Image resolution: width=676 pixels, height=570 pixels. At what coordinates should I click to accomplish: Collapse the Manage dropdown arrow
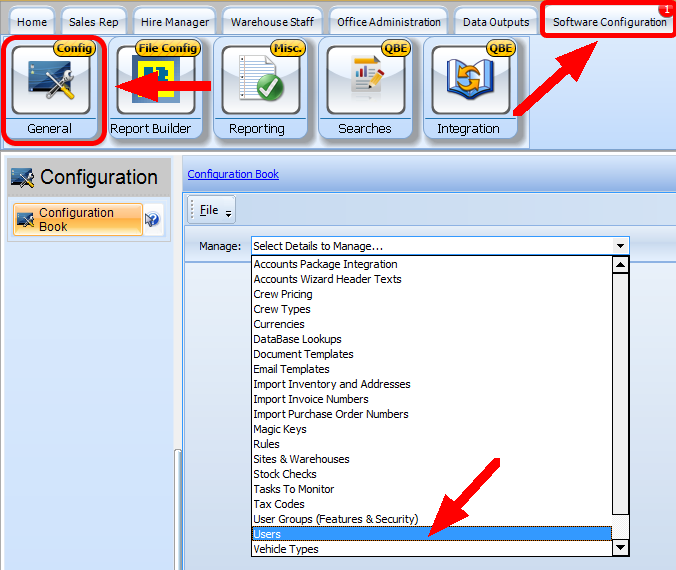click(621, 245)
